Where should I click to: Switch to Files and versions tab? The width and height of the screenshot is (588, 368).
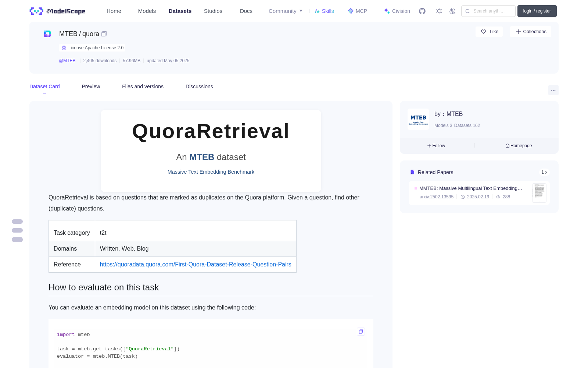pos(143,86)
